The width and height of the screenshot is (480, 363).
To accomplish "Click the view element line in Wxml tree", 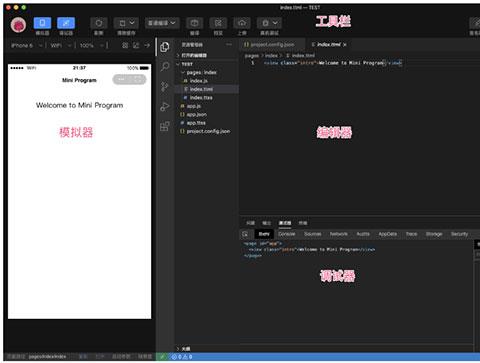I will tap(312, 249).
